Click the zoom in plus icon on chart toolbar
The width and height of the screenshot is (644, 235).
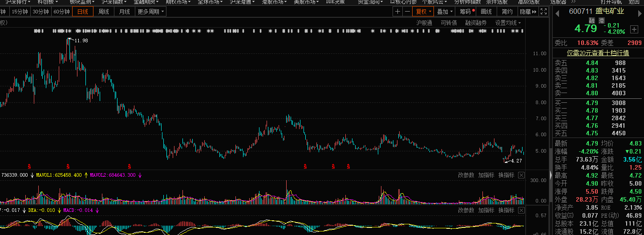397,12
